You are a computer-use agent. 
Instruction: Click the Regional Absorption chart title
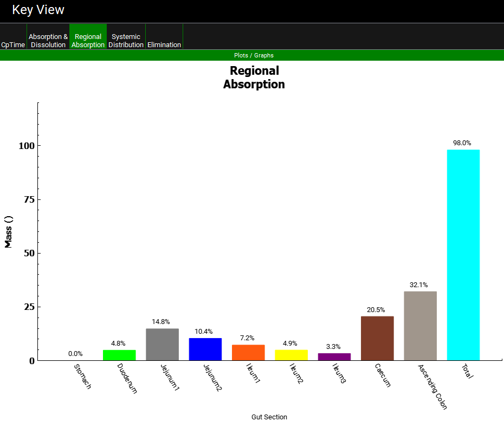(x=254, y=77)
